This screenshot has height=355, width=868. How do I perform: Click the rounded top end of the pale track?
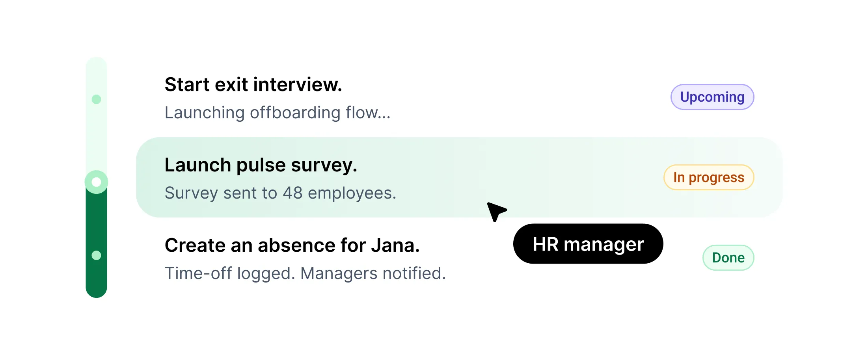pyautogui.click(x=96, y=65)
